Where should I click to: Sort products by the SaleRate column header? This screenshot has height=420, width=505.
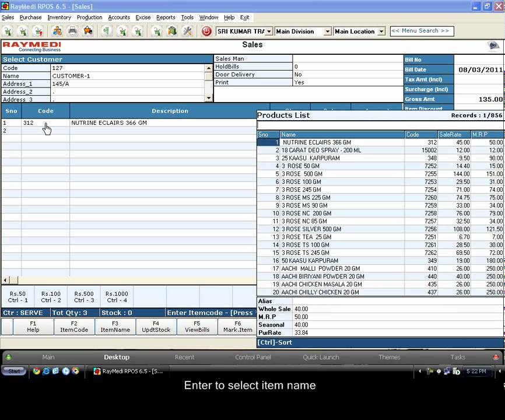[454, 135]
